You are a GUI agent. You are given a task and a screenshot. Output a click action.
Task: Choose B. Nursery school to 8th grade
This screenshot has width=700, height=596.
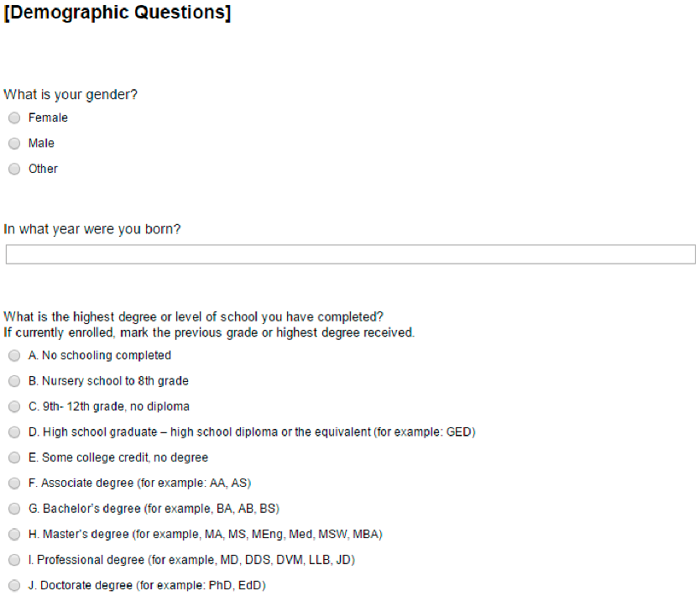(14, 381)
